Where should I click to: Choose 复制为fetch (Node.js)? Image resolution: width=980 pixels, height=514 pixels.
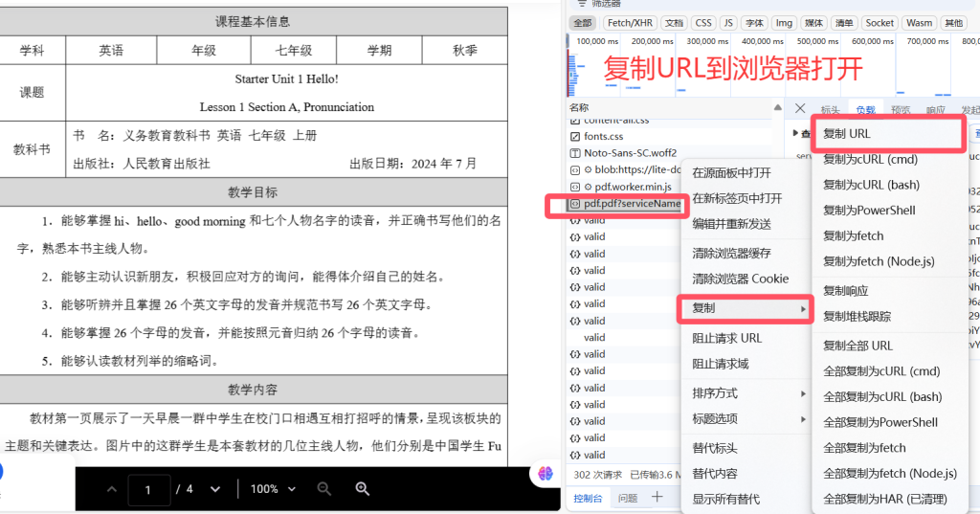[890, 262]
